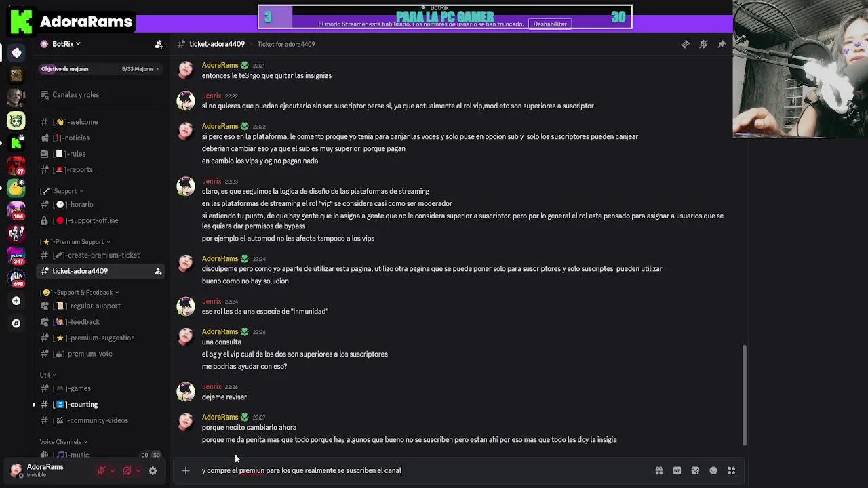Open the emoji picker
The width and height of the screenshot is (868, 488).
pyautogui.click(x=713, y=470)
